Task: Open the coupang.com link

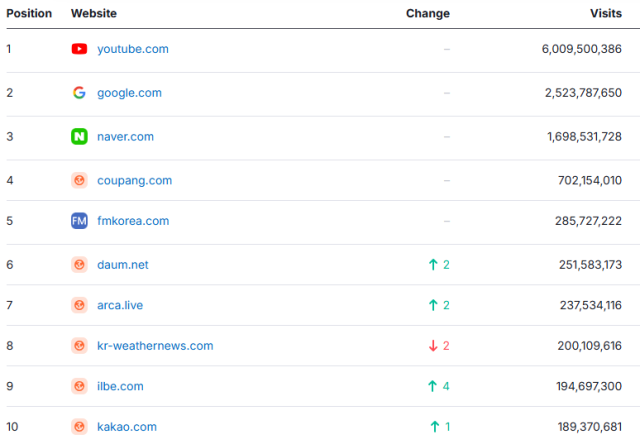Action: [x=134, y=181]
